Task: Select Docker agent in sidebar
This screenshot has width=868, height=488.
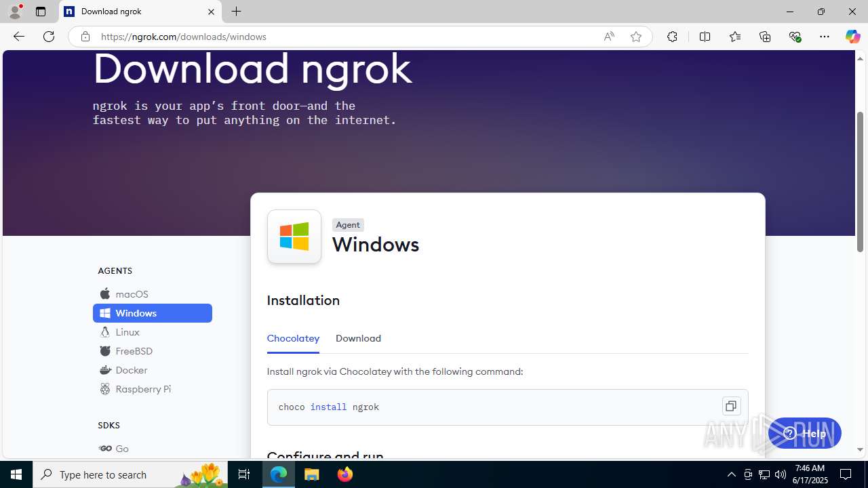Action: (153, 370)
